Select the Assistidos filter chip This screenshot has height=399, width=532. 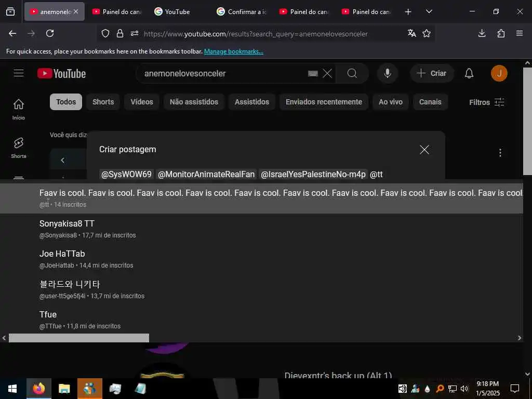[x=252, y=102]
